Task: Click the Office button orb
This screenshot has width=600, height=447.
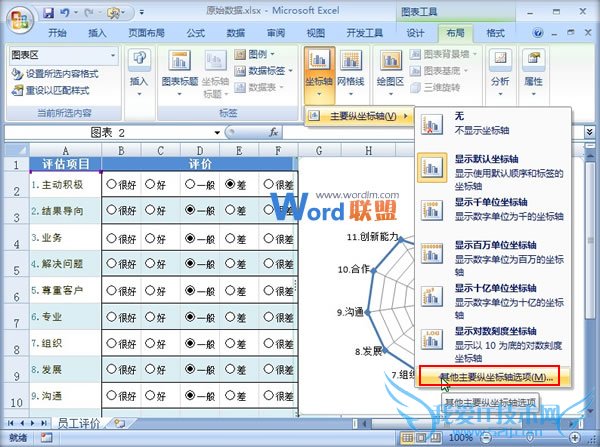Action: (20, 20)
